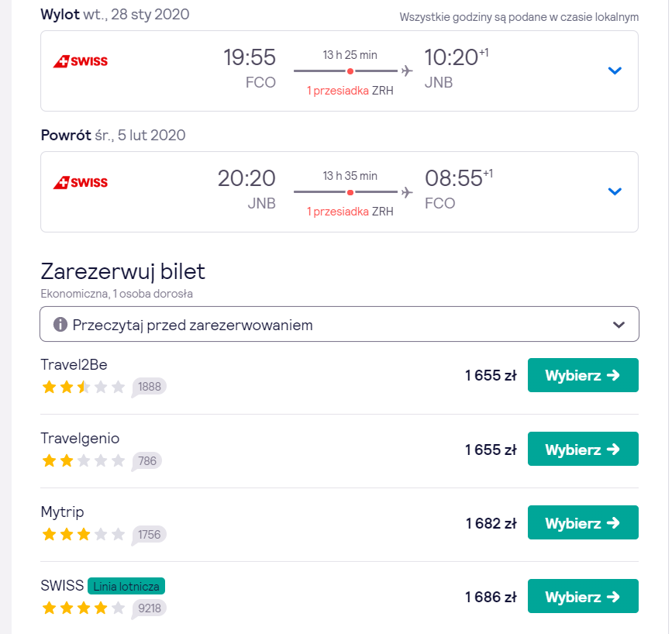Click the Travel2Be star rating
This screenshot has height=634, width=672.
84,387
